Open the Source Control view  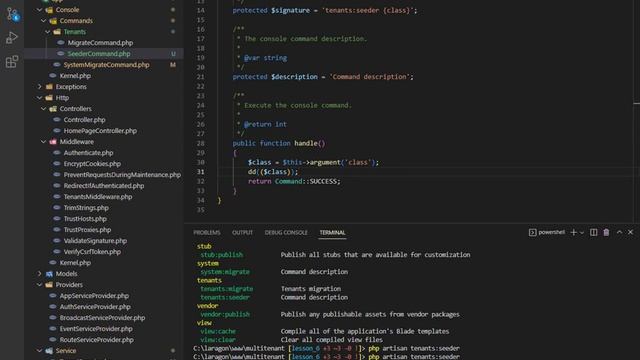click(x=12, y=15)
